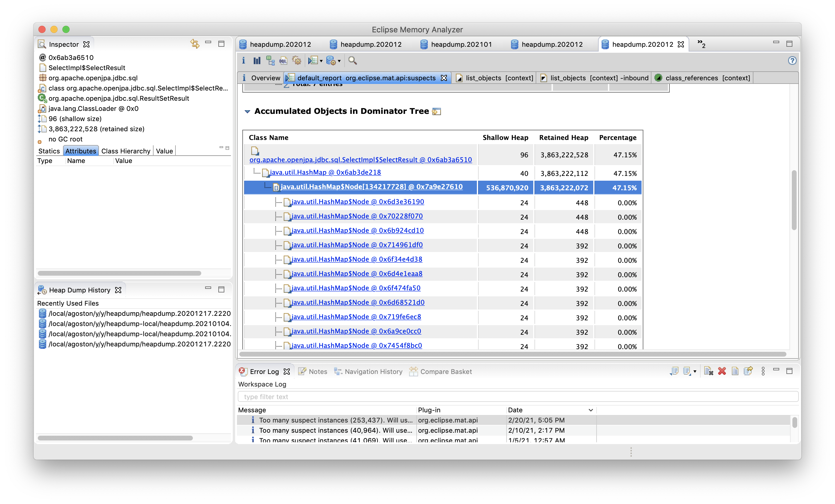Screen dimensions: 835x504
Task: Show the hidden editor tabs overflow list
Action: point(701,44)
